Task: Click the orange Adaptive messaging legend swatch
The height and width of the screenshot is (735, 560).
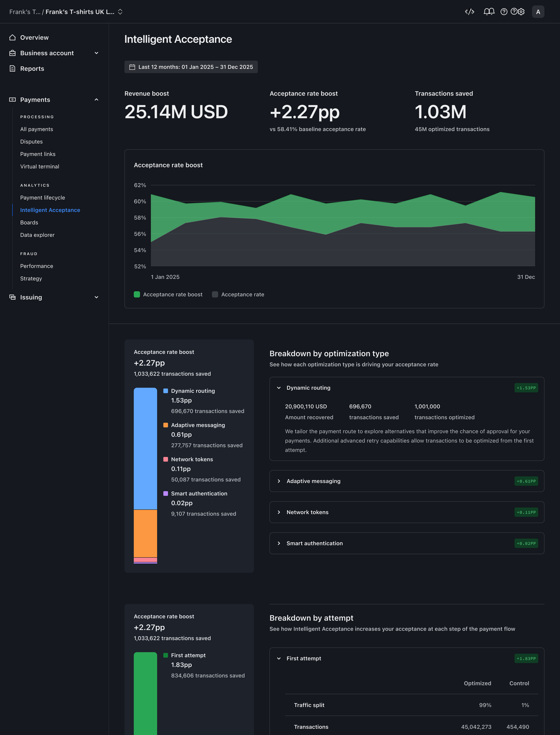Action: coord(166,425)
